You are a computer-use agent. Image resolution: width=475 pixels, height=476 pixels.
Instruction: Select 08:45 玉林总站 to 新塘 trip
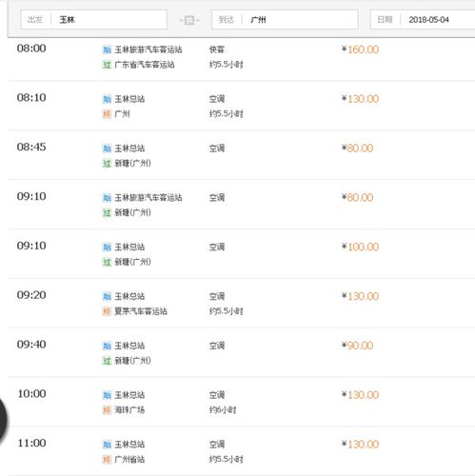241,155
